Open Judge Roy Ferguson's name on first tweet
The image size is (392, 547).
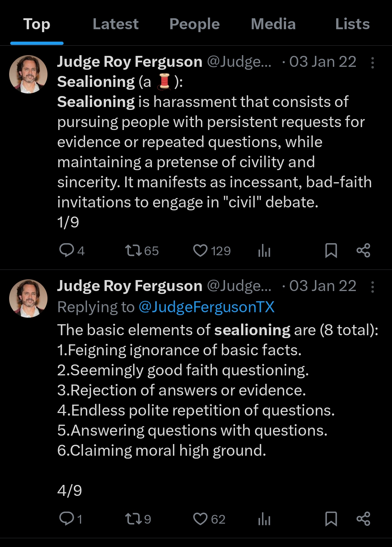[130, 62]
